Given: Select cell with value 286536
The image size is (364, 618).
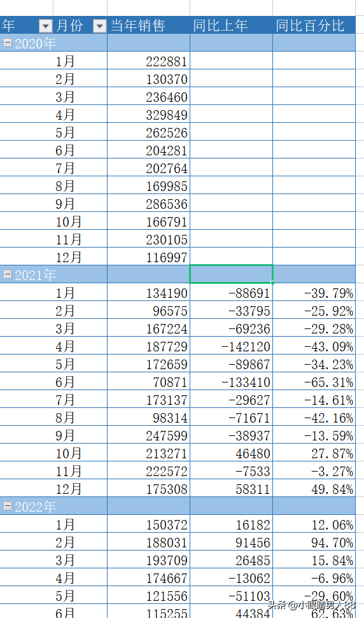Looking at the screenshot, I should [x=148, y=204].
